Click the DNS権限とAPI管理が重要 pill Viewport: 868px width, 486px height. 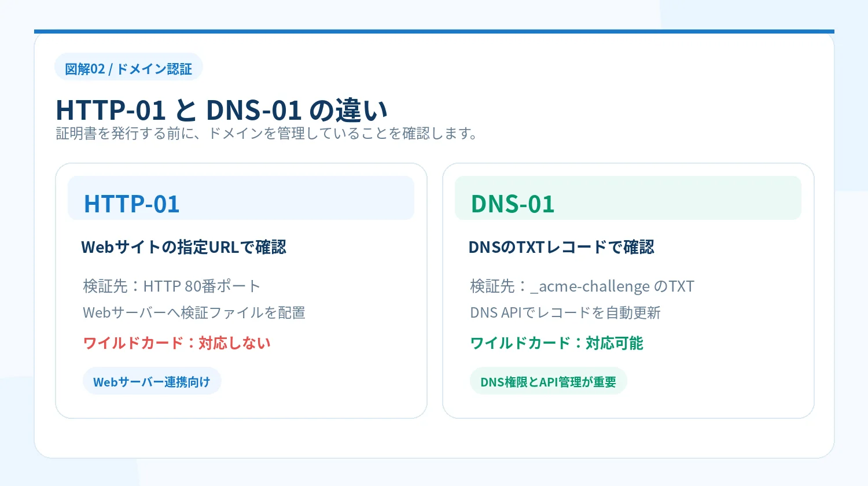pyautogui.click(x=549, y=382)
